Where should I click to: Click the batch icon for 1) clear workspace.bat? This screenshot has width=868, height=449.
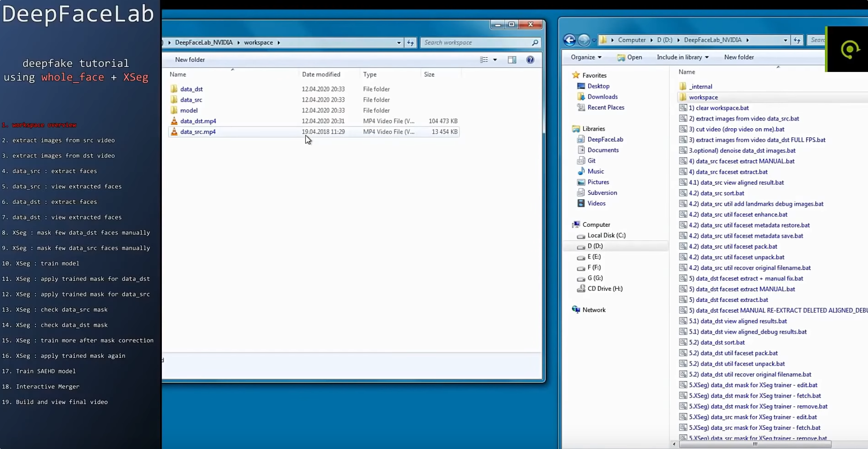pos(683,108)
